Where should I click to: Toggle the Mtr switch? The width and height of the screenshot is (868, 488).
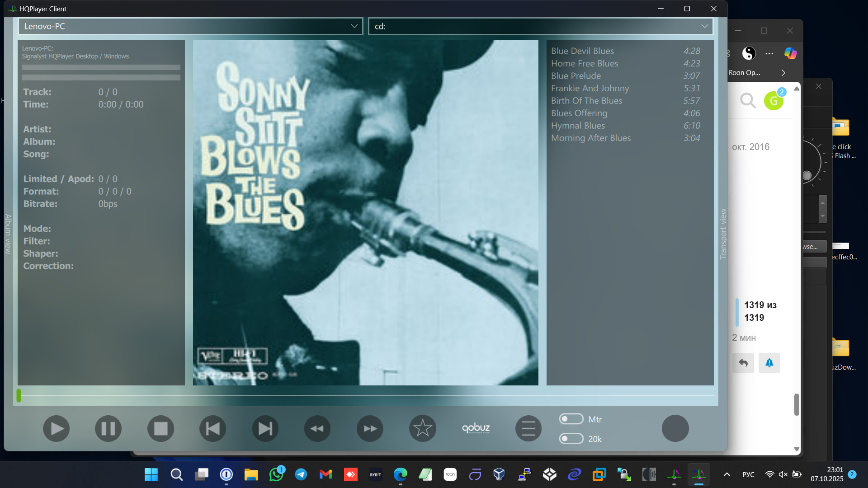coord(571,419)
